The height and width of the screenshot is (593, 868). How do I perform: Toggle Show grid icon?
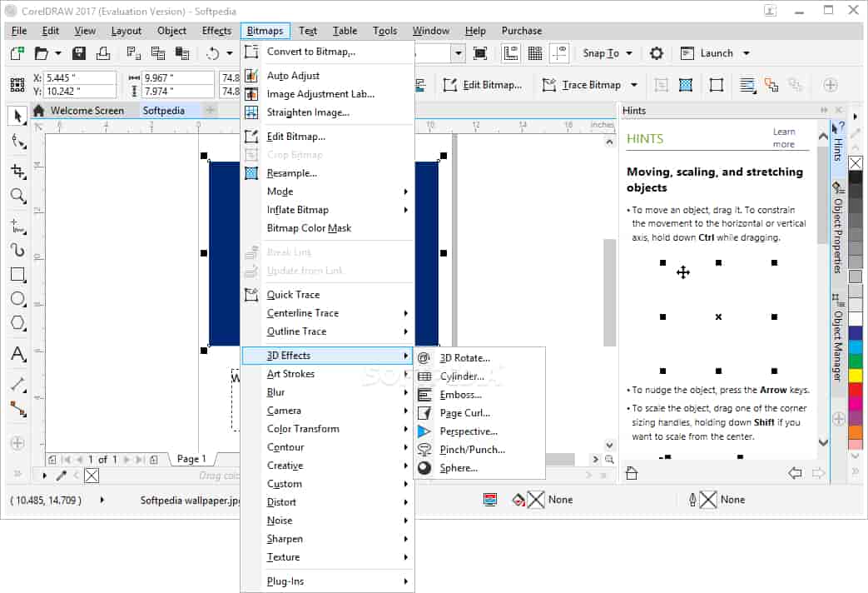[535, 53]
